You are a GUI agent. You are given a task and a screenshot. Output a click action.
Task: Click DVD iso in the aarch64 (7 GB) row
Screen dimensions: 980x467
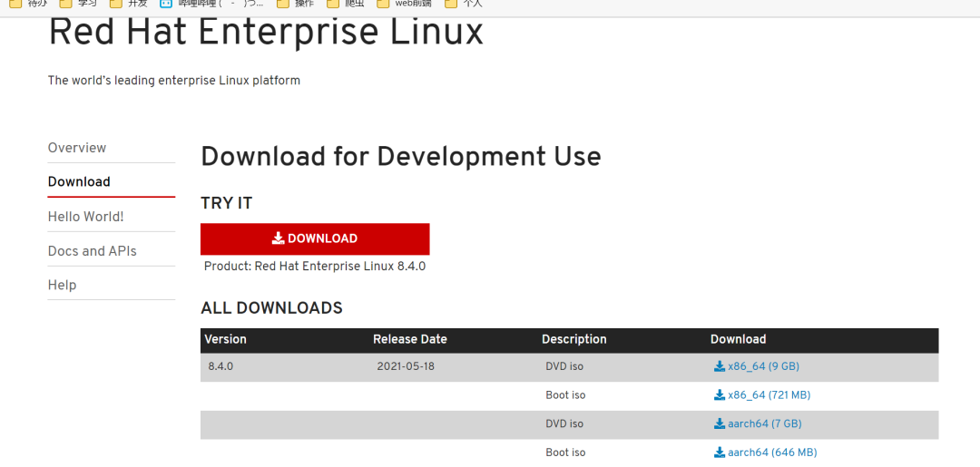coord(564,423)
